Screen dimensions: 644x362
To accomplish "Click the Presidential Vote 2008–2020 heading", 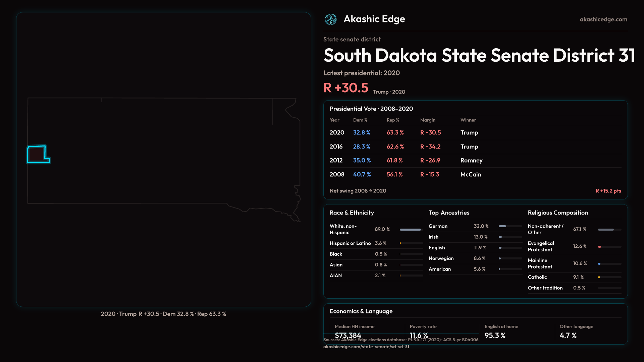I will click(x=371, y=109).
